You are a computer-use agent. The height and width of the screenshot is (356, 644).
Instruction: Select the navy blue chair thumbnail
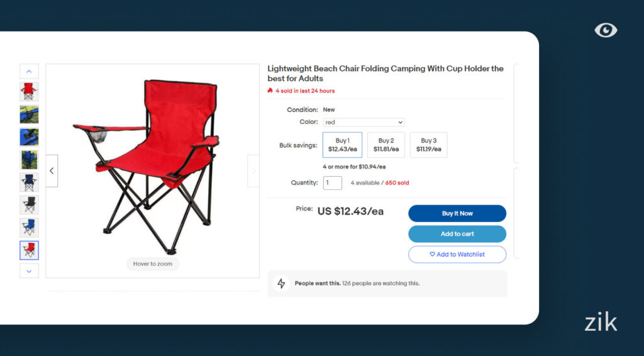click(29, 182)
